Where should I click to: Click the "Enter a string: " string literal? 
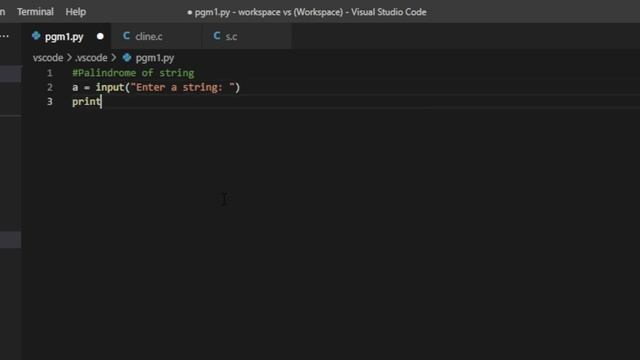pos(182,87)
